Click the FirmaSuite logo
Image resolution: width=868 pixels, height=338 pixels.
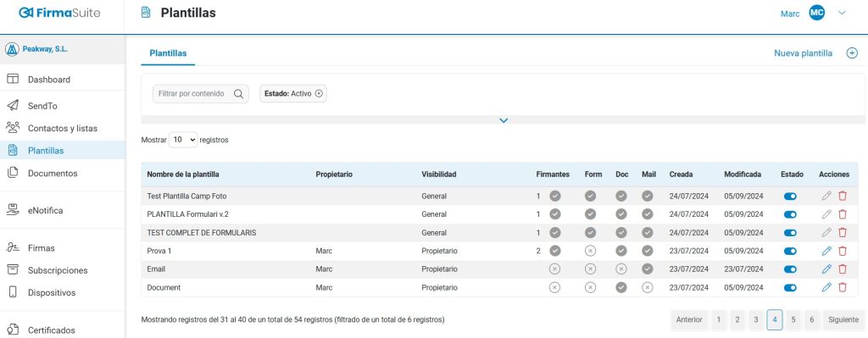point(59,13)
